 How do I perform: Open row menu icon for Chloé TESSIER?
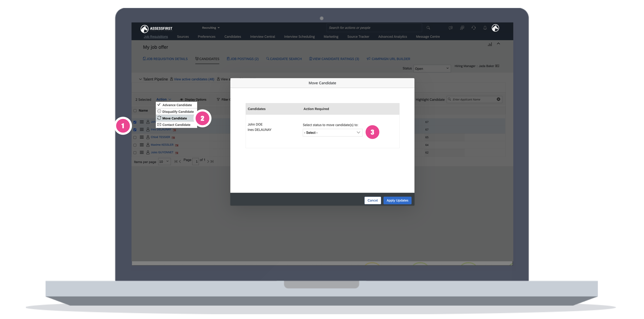(142, 137)
